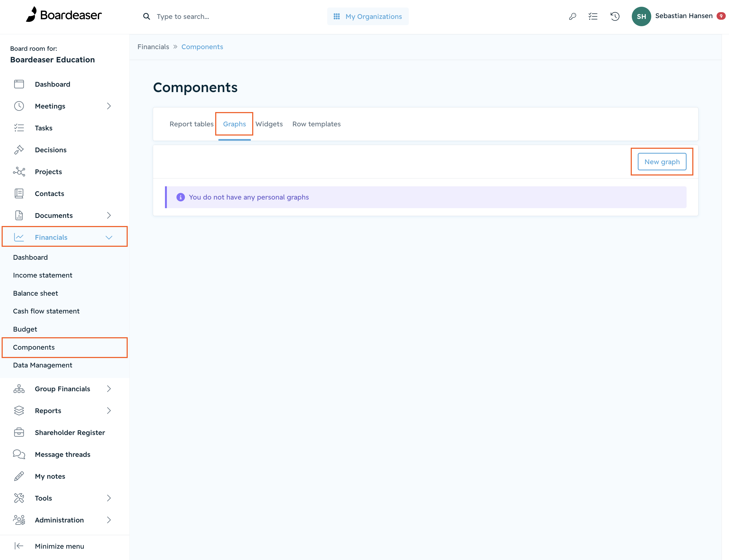This screenshot has width=729, height=560.
Task: Click the Administration users icon
Action: 19,520
